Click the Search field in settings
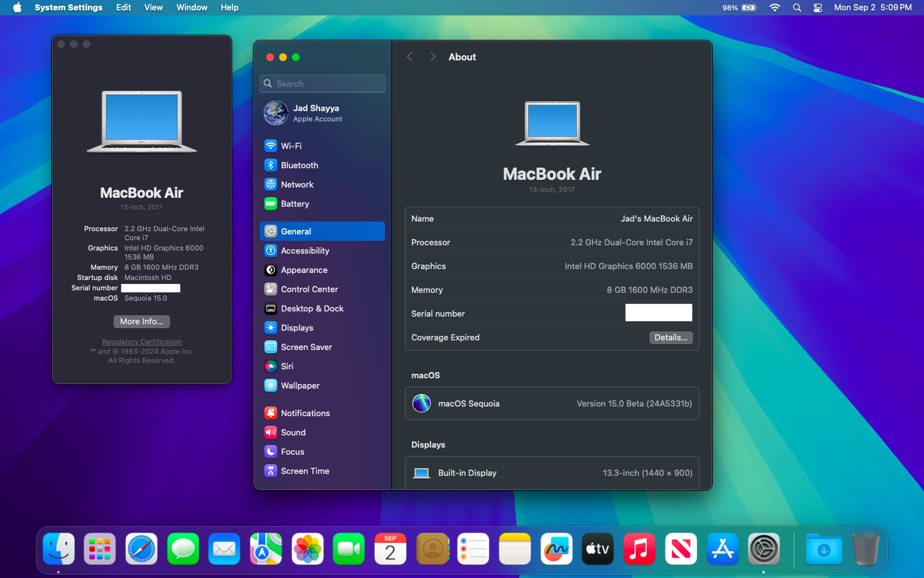 pos(322,83)
